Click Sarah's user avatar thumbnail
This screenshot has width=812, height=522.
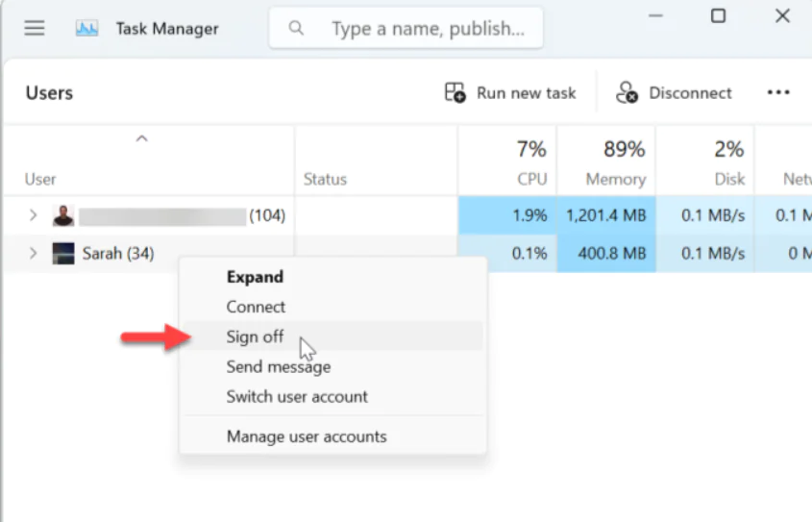[63, 255]
